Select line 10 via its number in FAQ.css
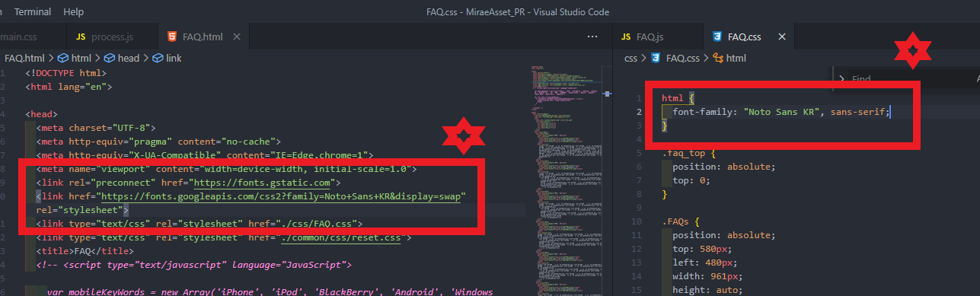The height and width of the screenshot is (296, 980). [x=638, y=221]
